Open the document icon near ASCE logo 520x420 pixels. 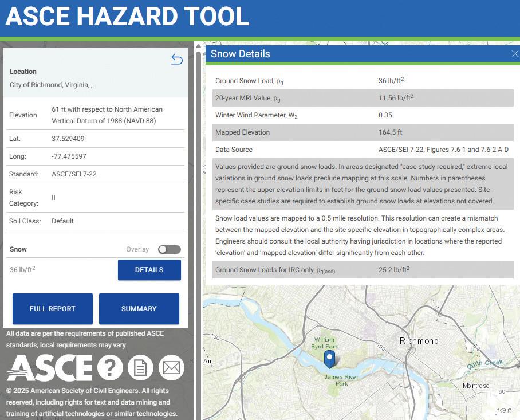[141, 367]
